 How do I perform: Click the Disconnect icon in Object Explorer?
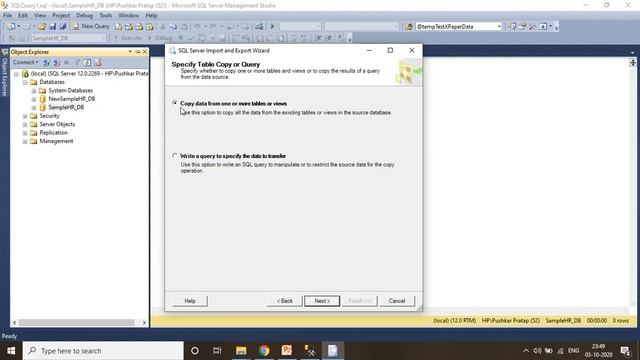(57, 62)
